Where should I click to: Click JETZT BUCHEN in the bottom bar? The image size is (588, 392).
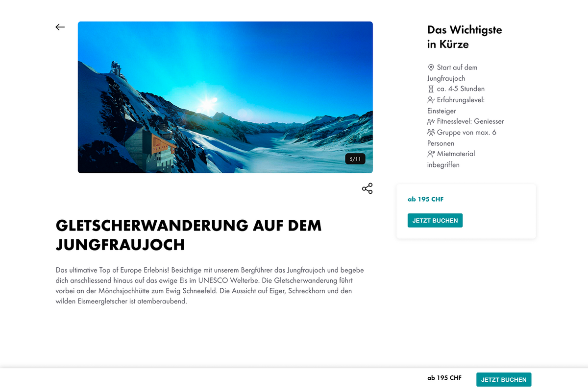(504, 380)
